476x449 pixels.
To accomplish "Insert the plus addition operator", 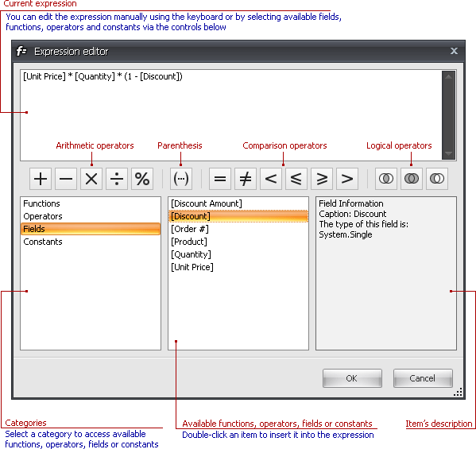I will tap(41, 179).
